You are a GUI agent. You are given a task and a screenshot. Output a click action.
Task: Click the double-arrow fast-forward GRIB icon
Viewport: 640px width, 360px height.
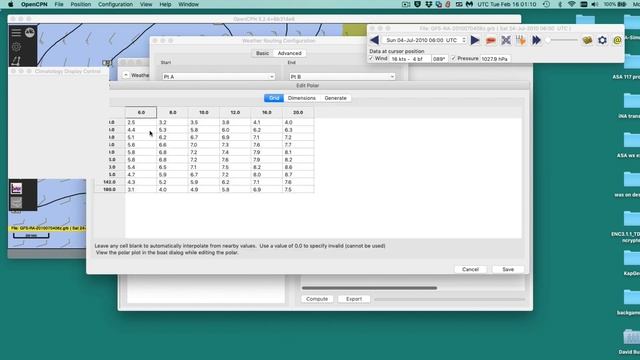tap(536, 40)
